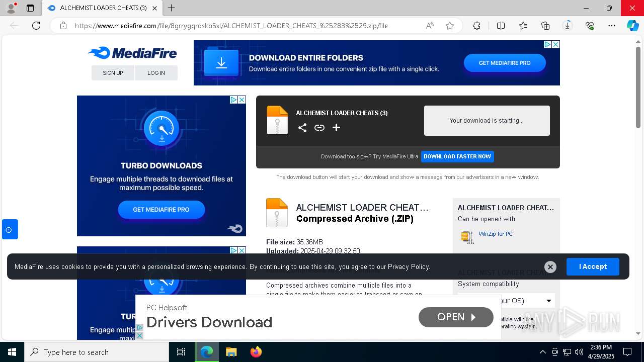Close the top banner ad X

tap(555, 44)
